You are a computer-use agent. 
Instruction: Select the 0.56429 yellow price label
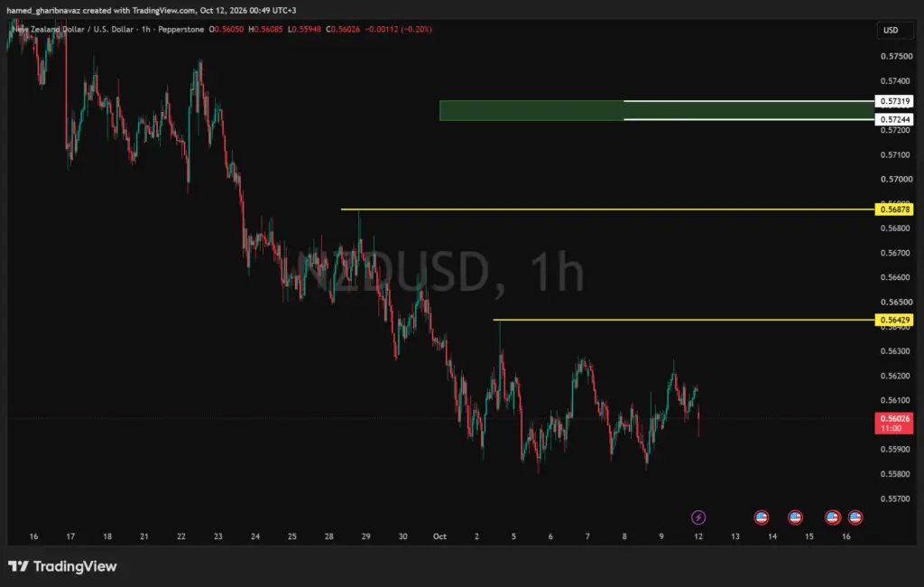point(894,320)
